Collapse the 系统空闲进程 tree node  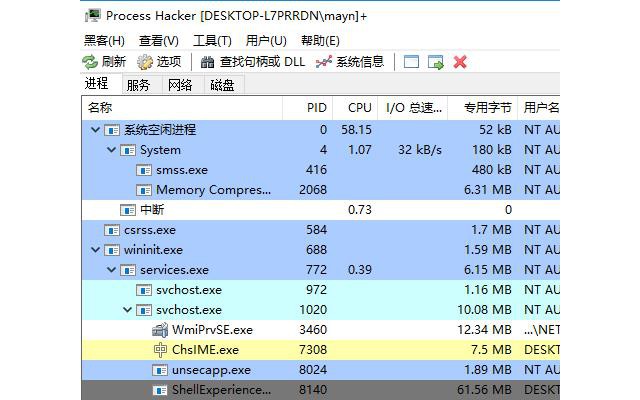click(95, 130)
